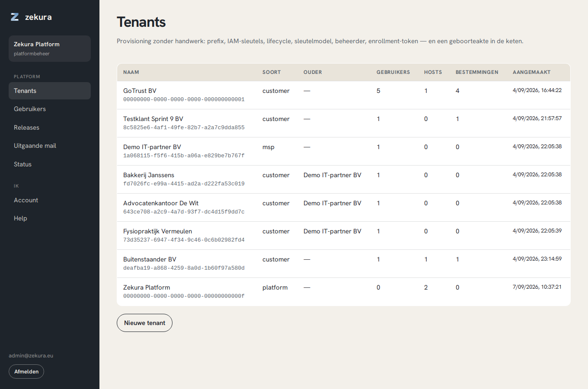
Task: Click the AANGEMAAKT column header
Action: pyautogui.click(x=531, y=72)
